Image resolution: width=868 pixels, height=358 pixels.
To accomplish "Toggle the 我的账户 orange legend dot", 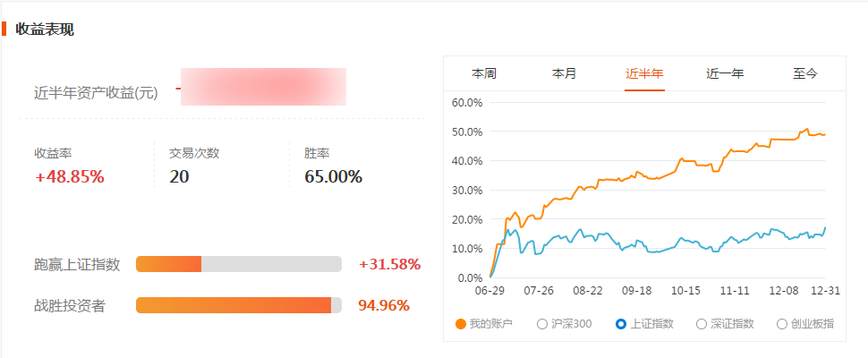I will (x=460, y=324).
